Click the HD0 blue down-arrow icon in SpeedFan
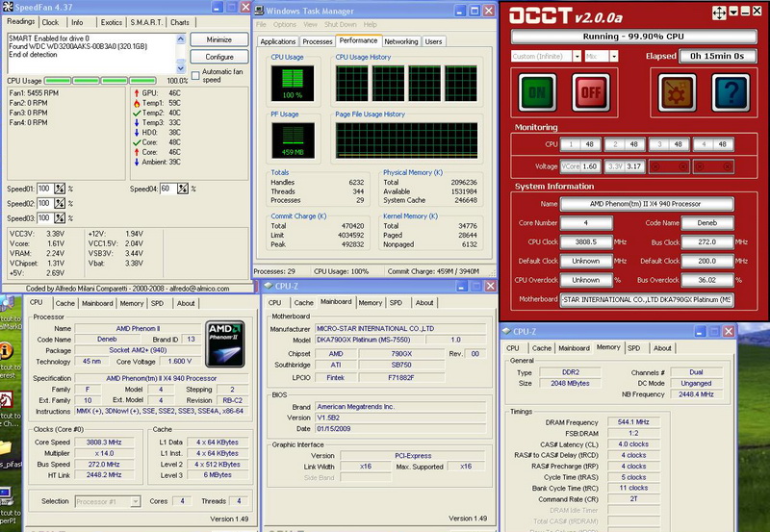Image resolution: width=770 pixels, height=532 pixels. coord(137,133)
